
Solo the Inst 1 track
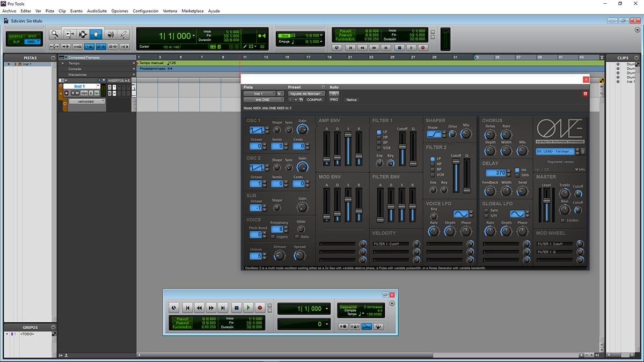click(73, 93)
